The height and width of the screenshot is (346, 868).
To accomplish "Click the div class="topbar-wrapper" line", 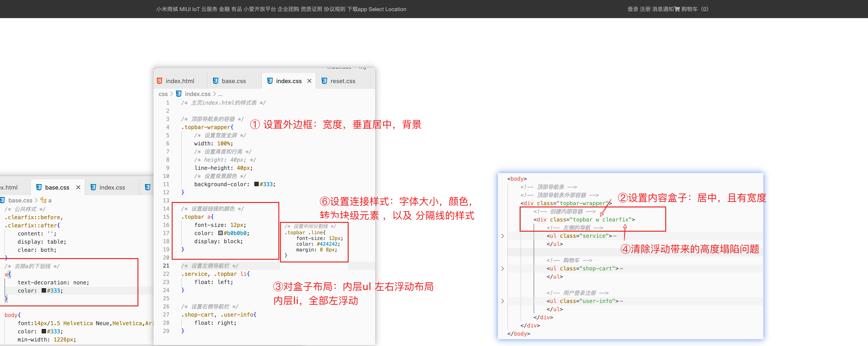I will pos(566,203).
